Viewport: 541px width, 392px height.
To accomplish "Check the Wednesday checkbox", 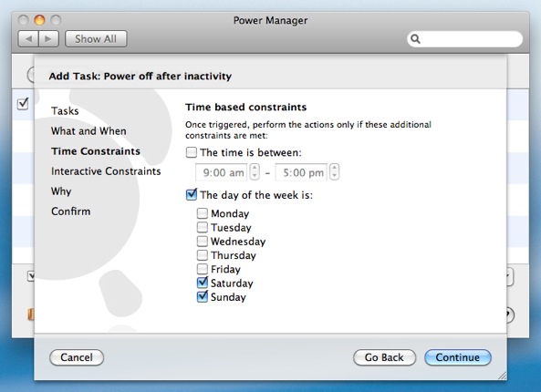I will (203, 241).
